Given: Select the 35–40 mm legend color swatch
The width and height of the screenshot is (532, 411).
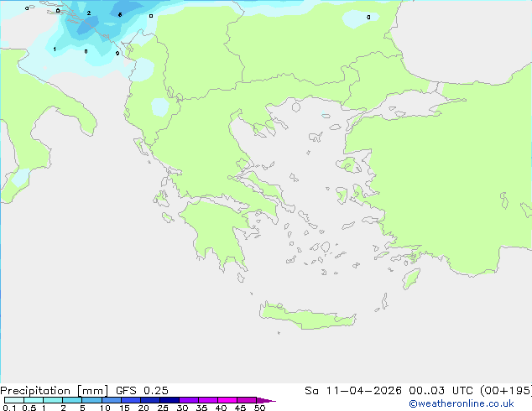Looking at the screenshot, I should [207, 400].
